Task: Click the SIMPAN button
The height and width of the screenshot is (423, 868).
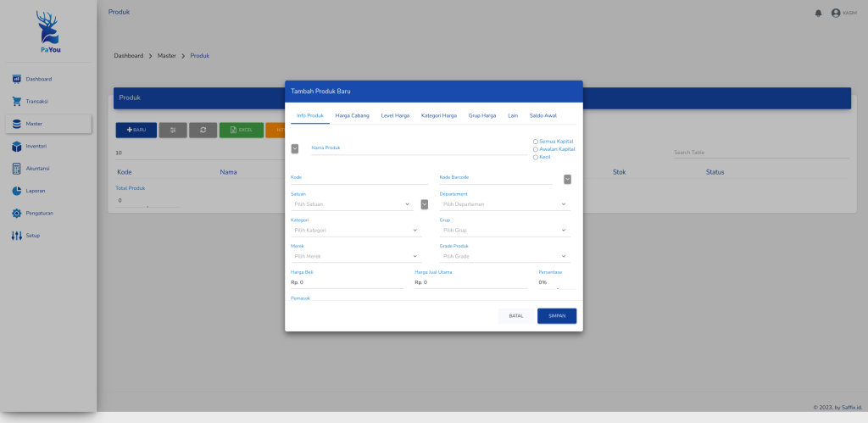Action: (x=557, y=316)
